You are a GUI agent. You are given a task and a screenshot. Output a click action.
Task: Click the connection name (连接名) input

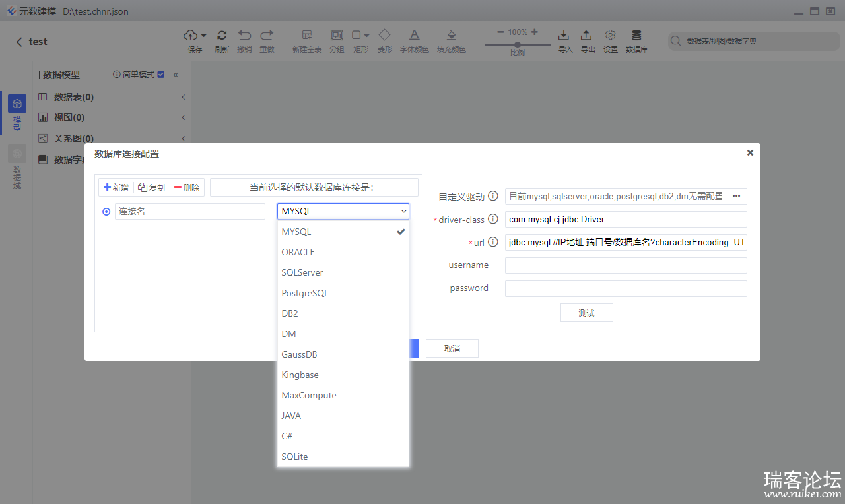pos(190,211)
